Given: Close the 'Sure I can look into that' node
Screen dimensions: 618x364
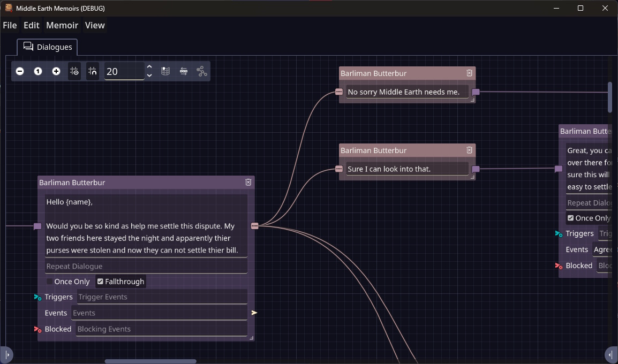Looking at the screenshot, I should pyautogui.click(x=469, y=150).
